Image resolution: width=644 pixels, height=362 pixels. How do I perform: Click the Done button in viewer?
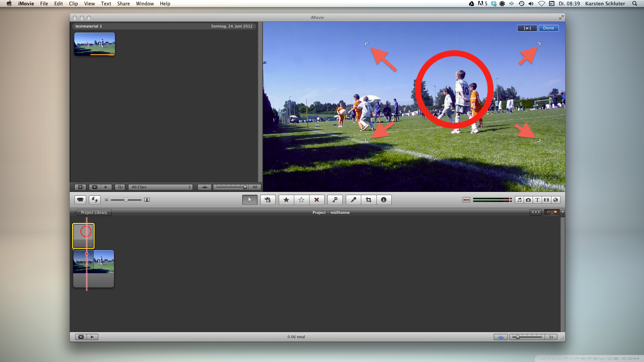tap(548, 28)
